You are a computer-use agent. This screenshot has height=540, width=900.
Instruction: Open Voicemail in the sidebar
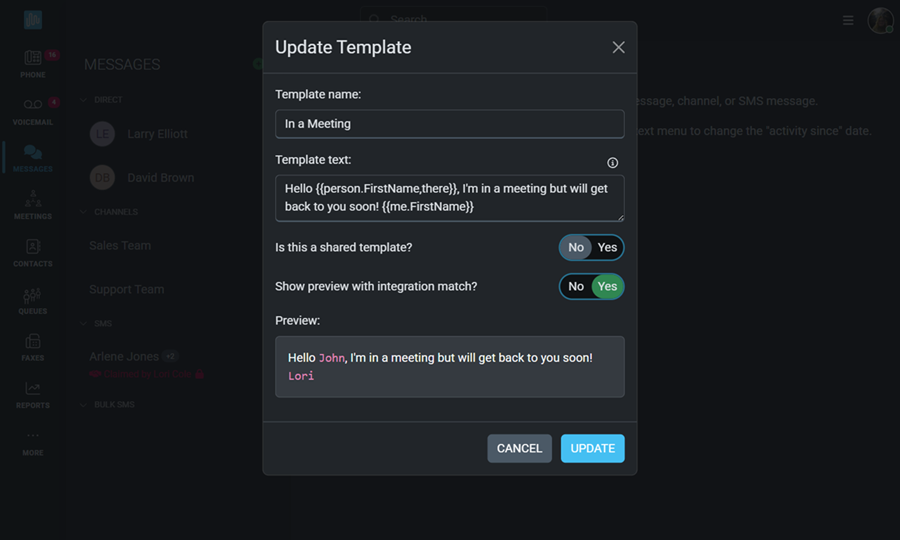click(x=33, y=107)
